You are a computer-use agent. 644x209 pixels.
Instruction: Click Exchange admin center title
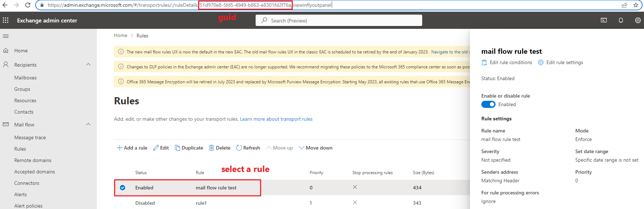(47, 20)
